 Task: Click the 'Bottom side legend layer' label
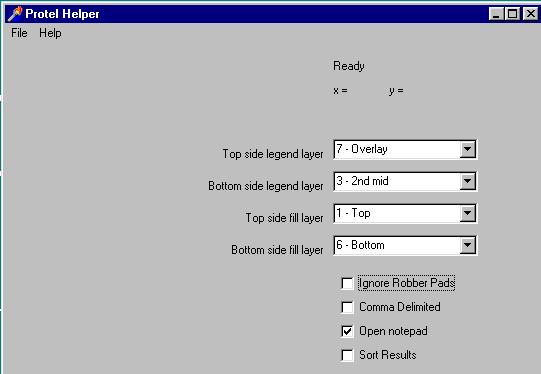point(266,186)
